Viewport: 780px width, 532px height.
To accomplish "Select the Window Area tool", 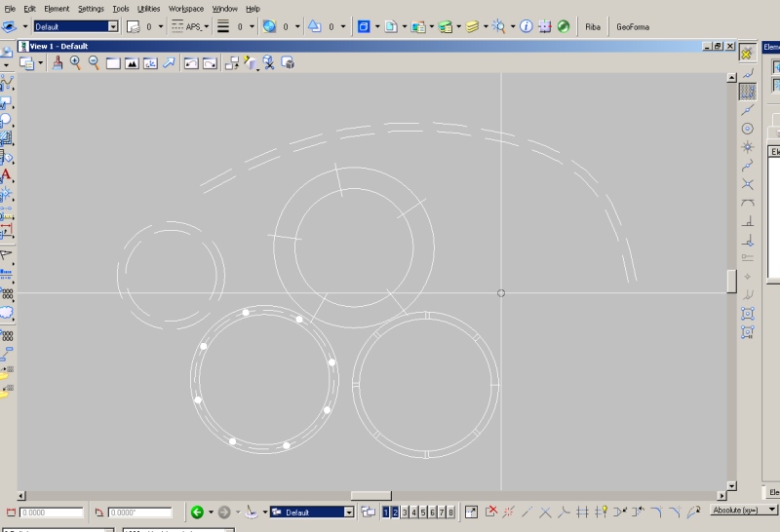I will pyautogui.click(x=113, y=63).
